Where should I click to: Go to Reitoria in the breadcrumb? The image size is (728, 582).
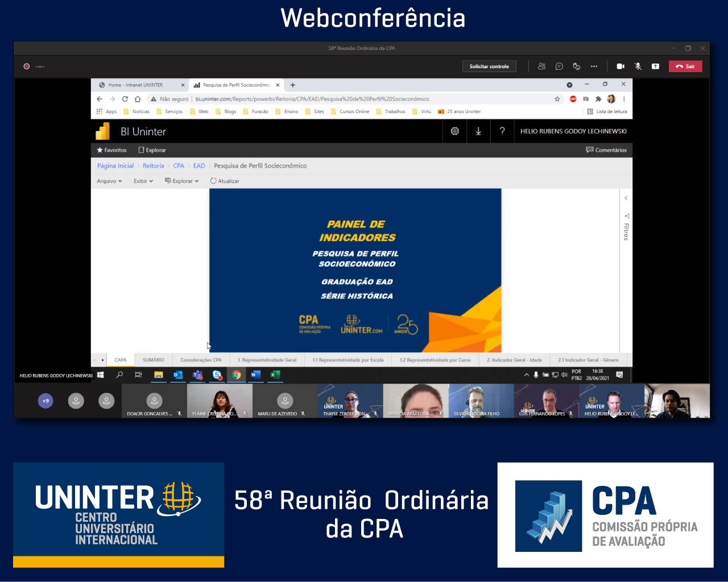[153, 166]
